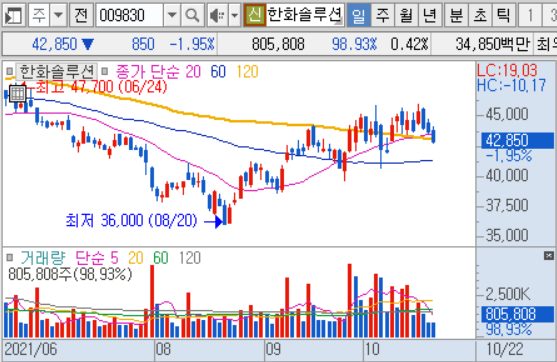Click the 2,500K volume axis label
Screen dimensions: 557x362
[508, 294]
